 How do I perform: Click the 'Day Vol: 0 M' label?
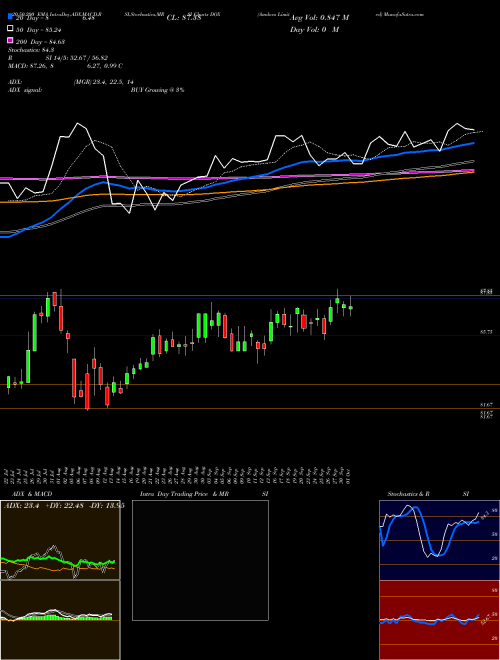(x=314, y=29)
